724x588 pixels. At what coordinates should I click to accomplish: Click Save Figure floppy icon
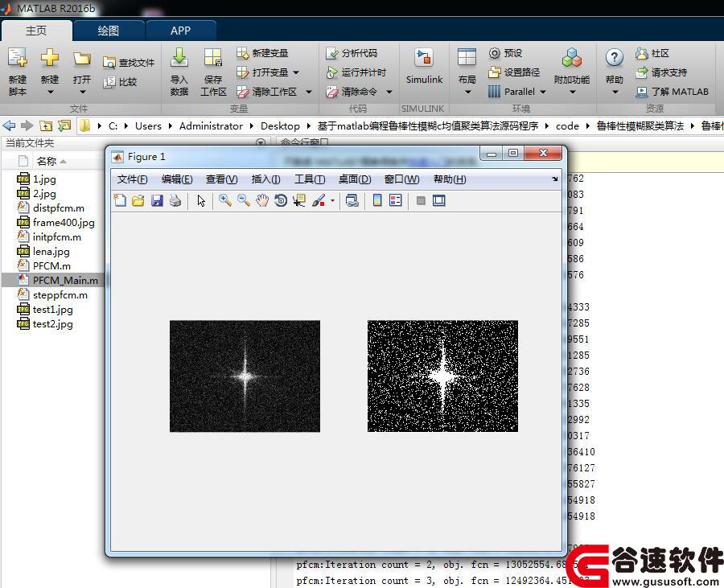pos(157,201)
